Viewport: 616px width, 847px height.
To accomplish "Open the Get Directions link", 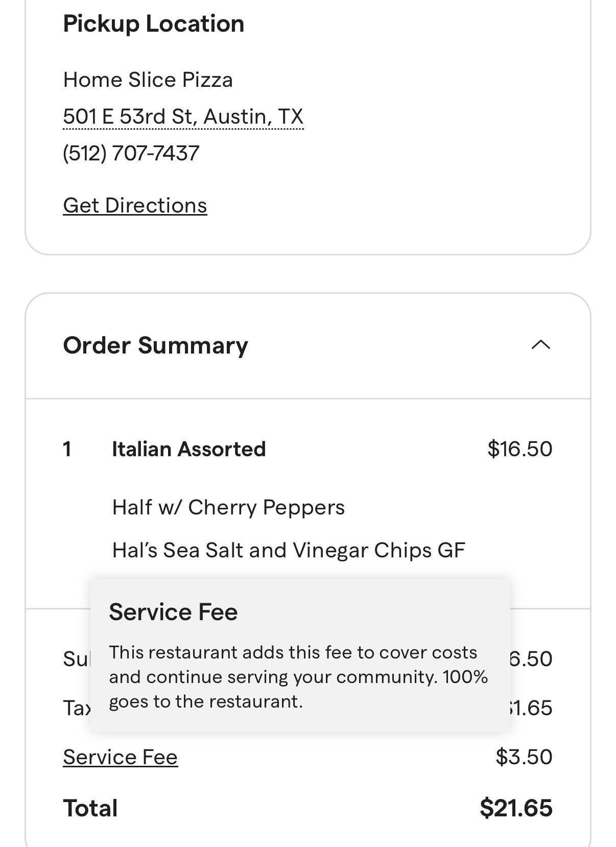I will (135, 205).
